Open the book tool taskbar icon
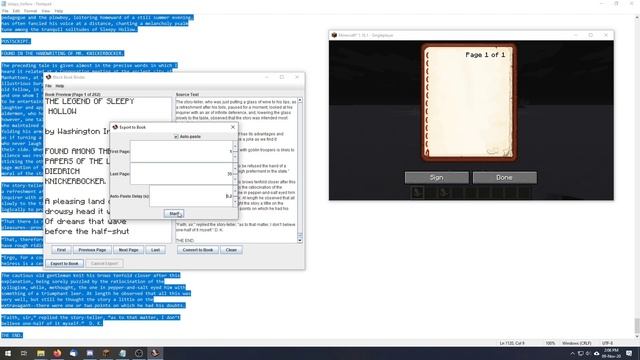Viewport: 640px width, 360px height. click(x=155, y=353)
